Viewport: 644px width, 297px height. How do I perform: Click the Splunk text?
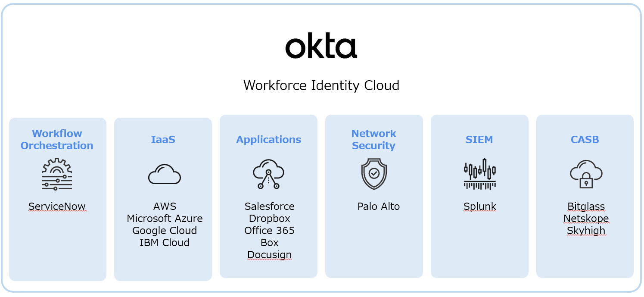[480, 206]
